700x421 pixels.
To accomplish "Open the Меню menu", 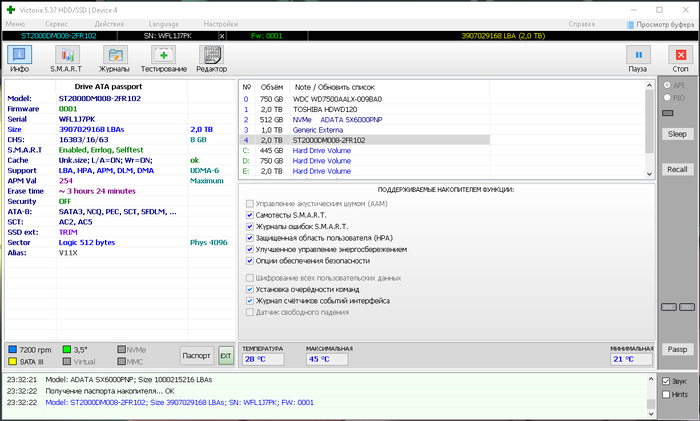I will (x=16, y=24).
